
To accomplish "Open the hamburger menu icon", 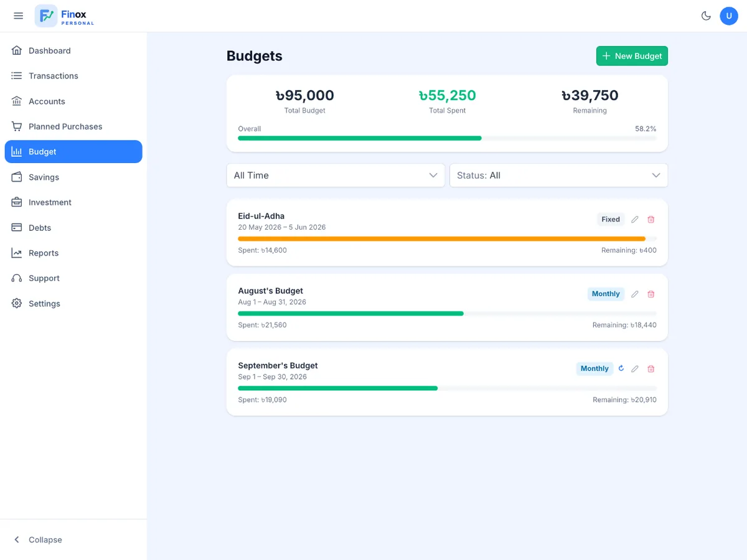I will point(18,16).
